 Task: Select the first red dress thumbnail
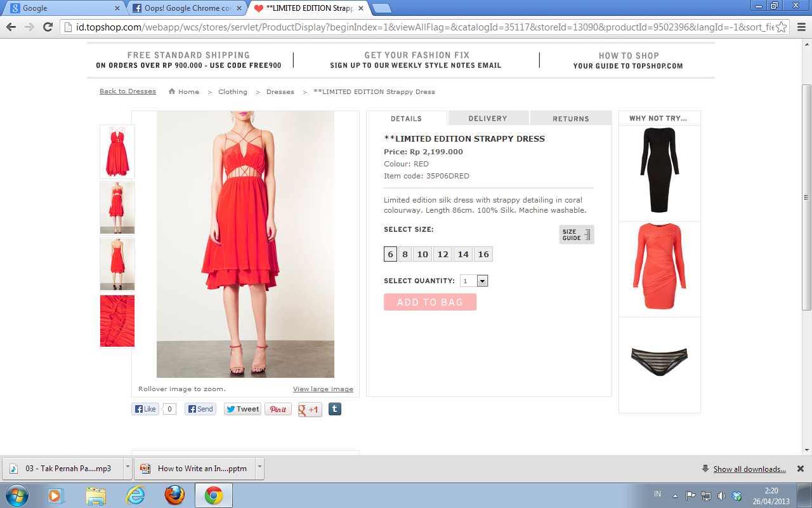tap(117, 152)
